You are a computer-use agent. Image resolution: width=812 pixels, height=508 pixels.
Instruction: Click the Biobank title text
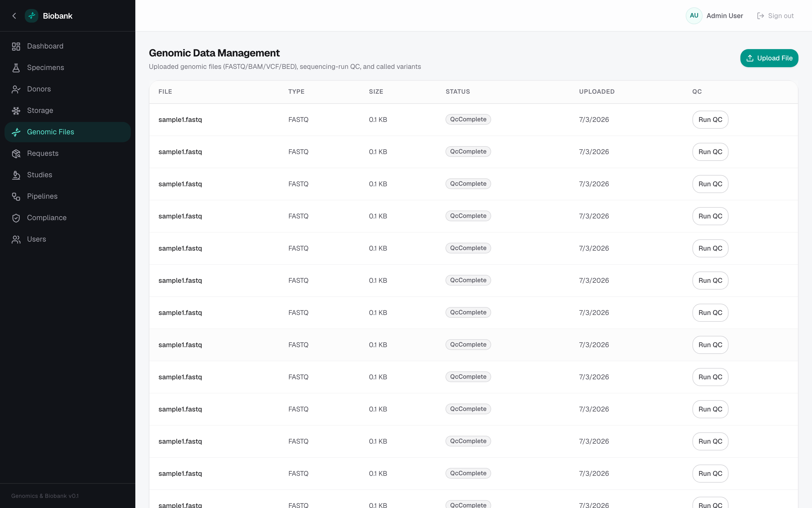pos(58,16)
